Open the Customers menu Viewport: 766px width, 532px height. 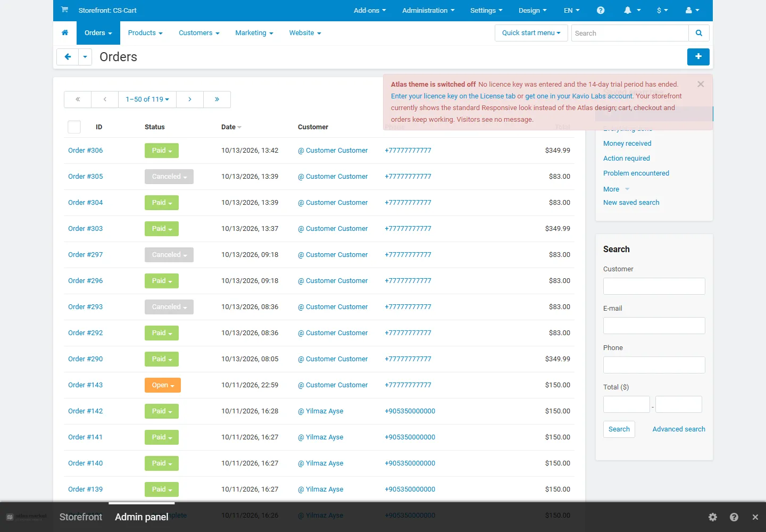[x=199, y=33]
